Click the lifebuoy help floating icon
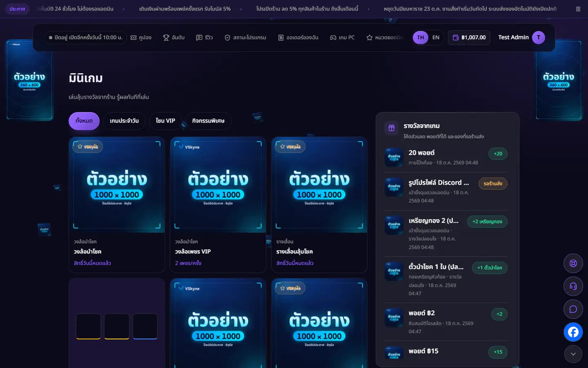 coord(573,263)
